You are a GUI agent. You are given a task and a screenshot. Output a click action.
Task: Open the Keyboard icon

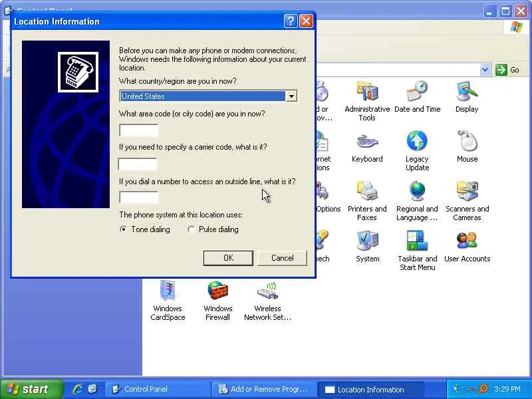367,148
